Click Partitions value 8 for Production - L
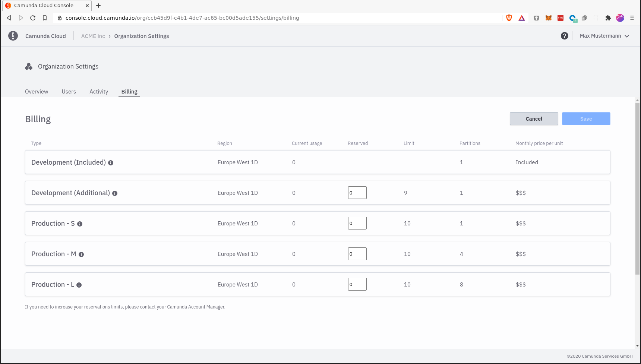The width and height of the screenshot is (641, 364). pos(461,285)
